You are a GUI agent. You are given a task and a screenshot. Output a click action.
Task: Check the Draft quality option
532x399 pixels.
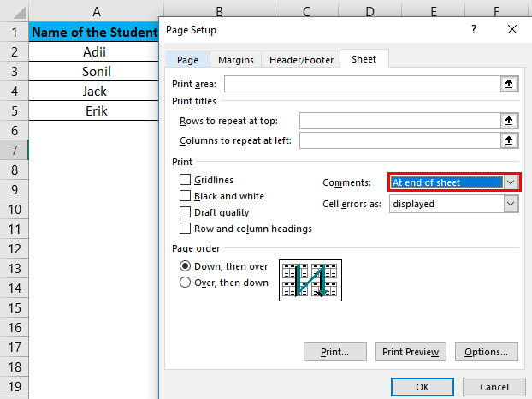(186, 212)
